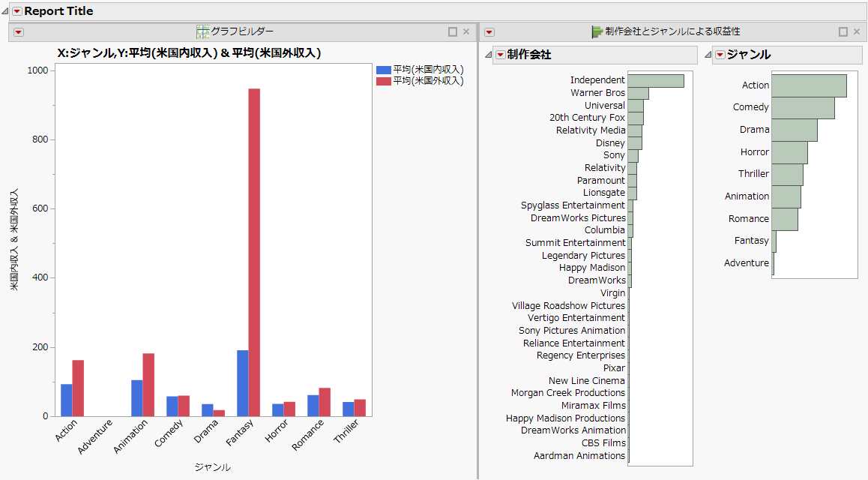Open the Graph Builder panel red triangle menu
868x480 pixels.
click(x=19, y=32)
